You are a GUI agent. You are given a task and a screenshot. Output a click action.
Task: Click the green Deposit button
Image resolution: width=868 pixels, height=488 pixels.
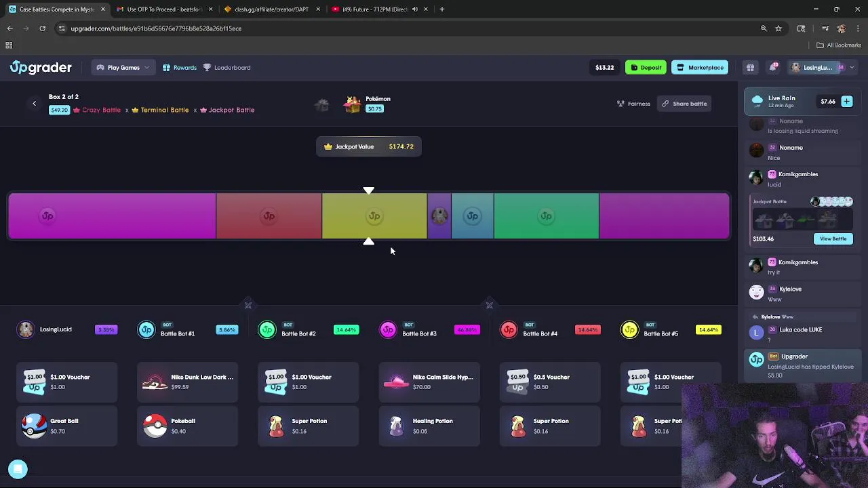[646, 67]
